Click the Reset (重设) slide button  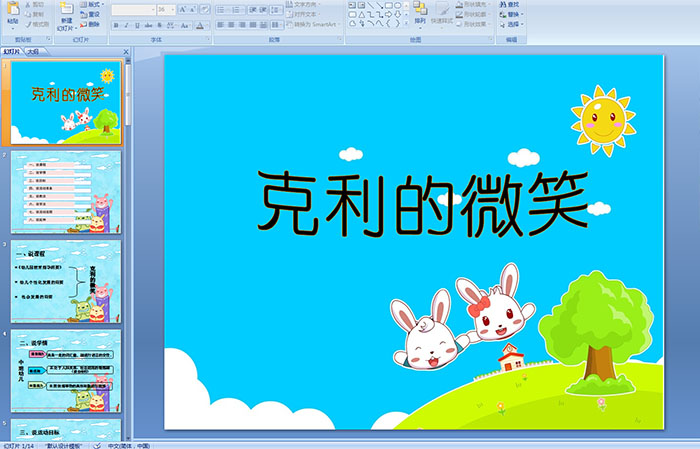click(x=90, y=14)
